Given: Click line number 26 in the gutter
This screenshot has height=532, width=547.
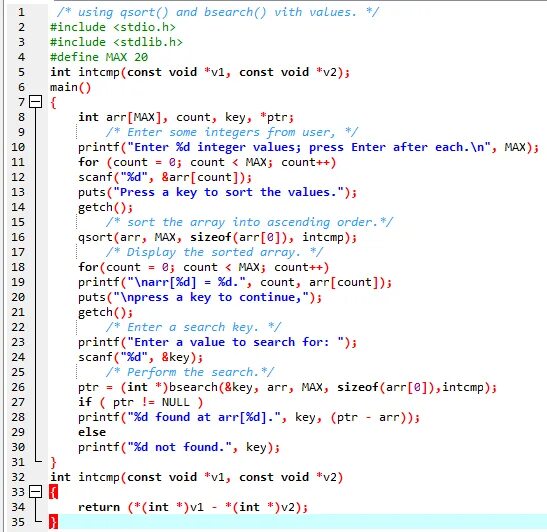Looking at the screenshot, I should coord(18,387).
